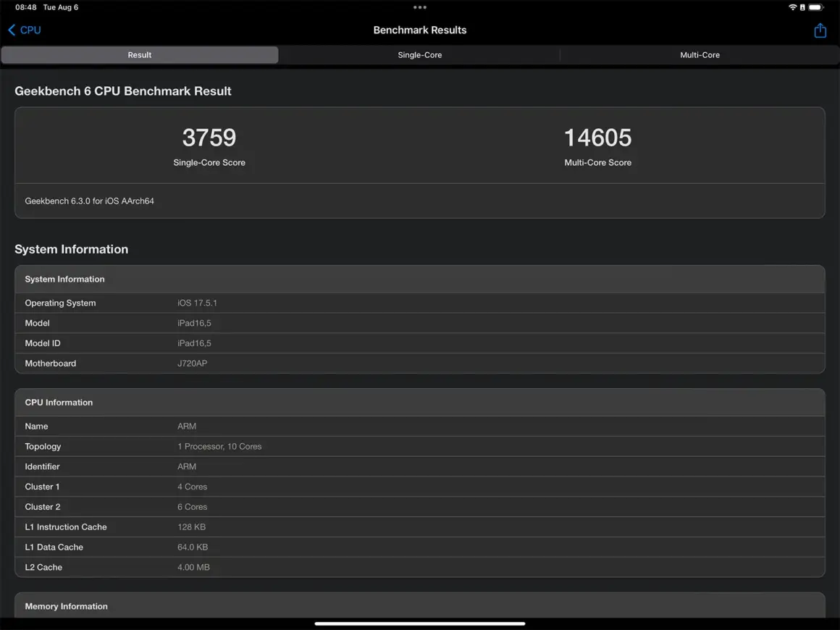Tap the Name row's ARM value

(186, 427)
